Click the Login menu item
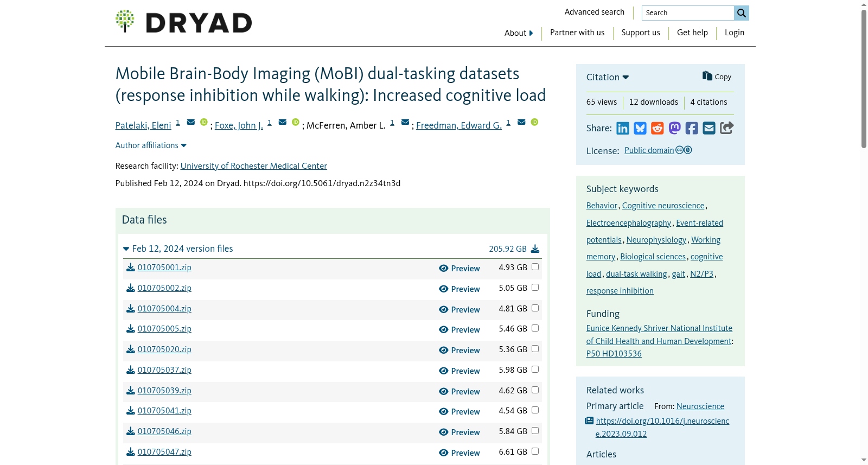 735,33
